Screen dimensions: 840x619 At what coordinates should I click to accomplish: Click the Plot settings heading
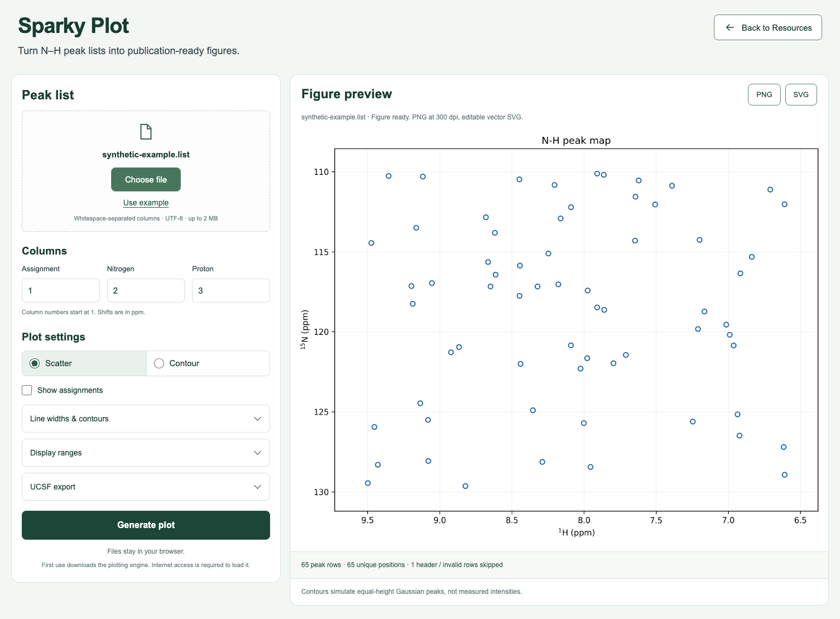click(54, 337)
